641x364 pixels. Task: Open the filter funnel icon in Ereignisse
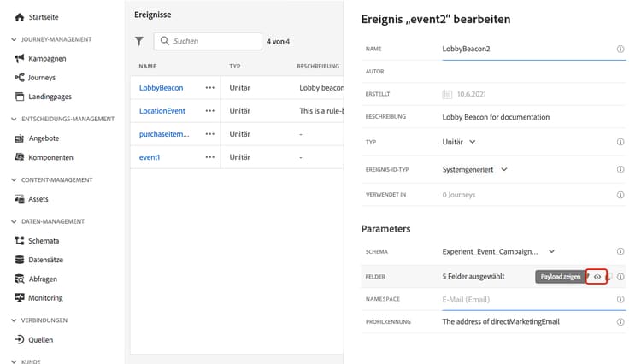139,41
